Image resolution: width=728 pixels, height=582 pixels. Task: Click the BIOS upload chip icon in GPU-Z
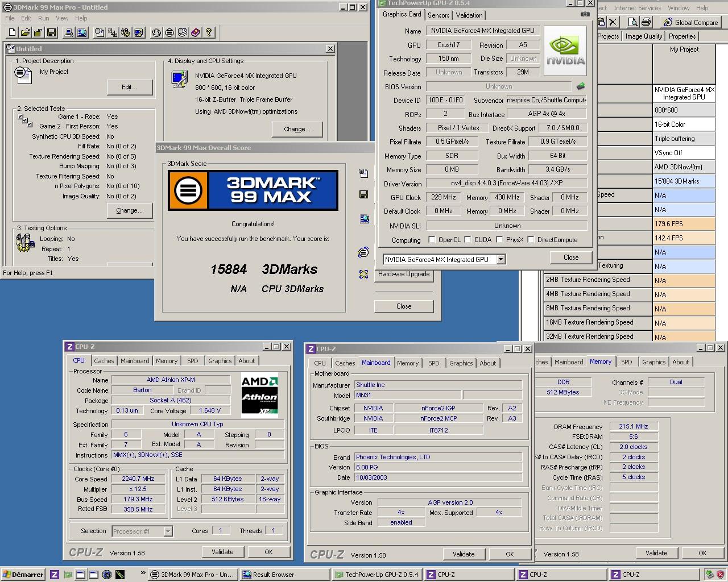[581, 86]
